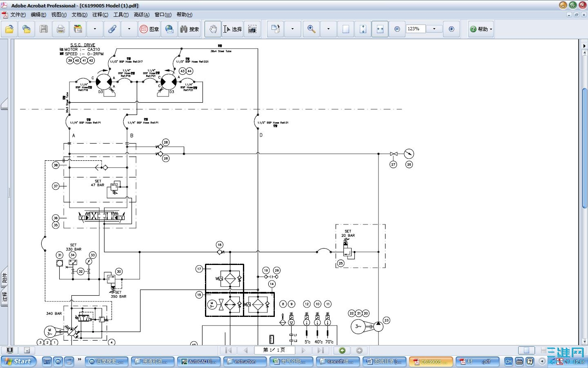Image resolution: width=588 pixels, height=368 pixels.
Task: Click the 搜索 search button
Action: pos(189,29)
